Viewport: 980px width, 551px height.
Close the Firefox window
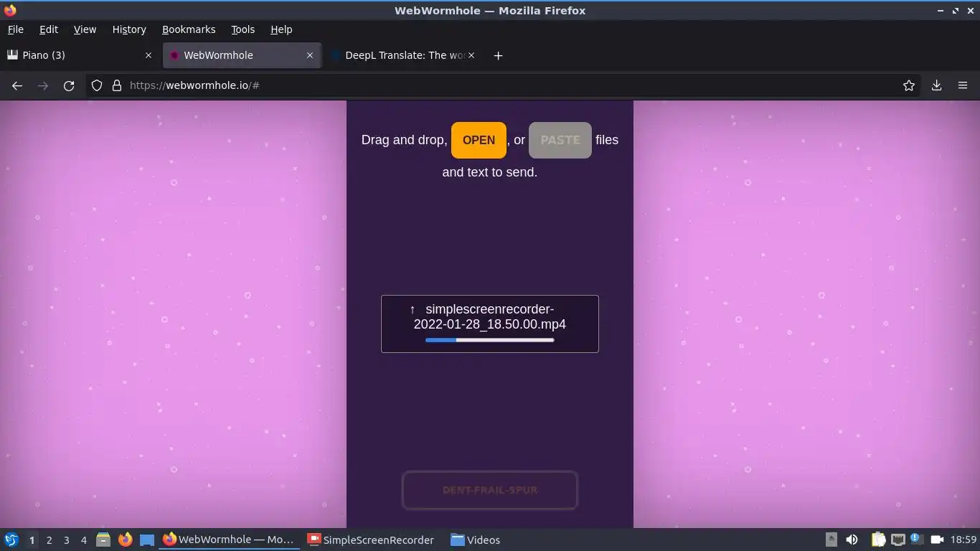coord(970,11)
